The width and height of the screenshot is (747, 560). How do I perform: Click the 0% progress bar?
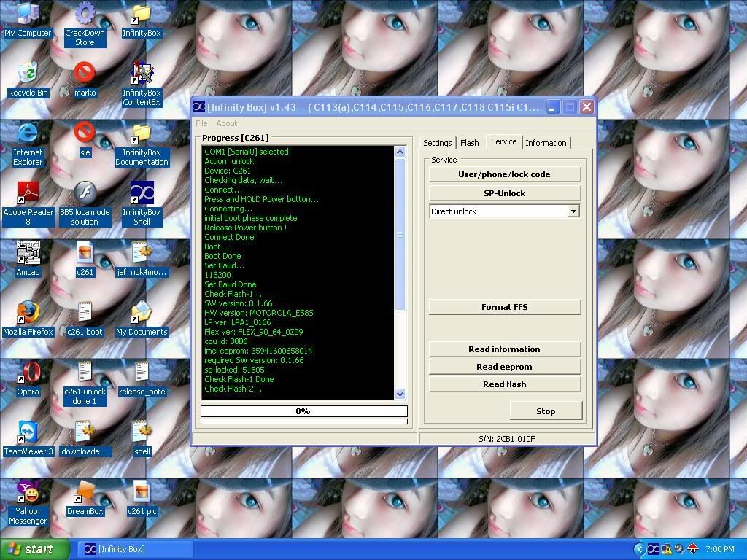coord(304,411)
